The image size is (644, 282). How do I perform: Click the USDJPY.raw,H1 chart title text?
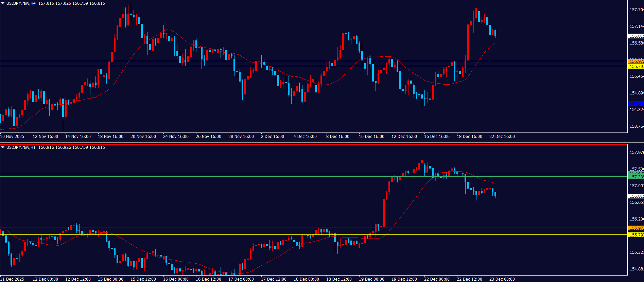pyautogui.click(x=21, y=147)
